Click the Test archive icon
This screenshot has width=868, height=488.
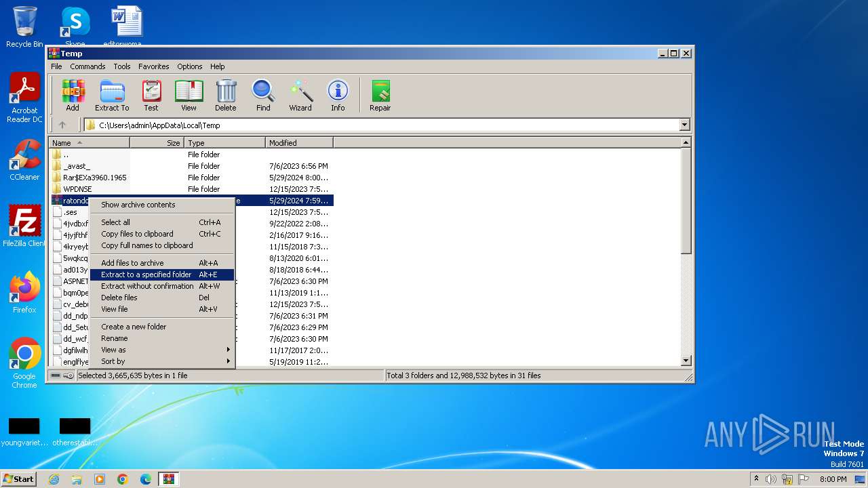pos(151,96)
